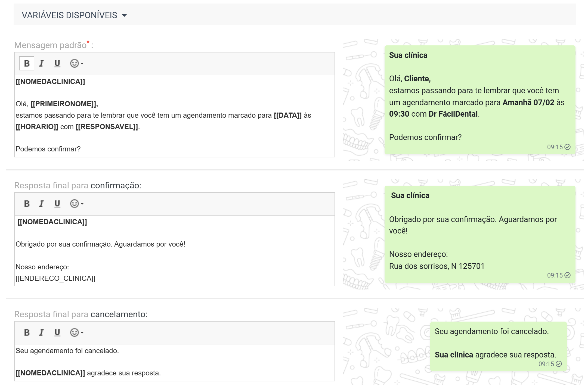Open emoji picker in confirmação editor

pyautogui.click(x=77, y=204)
